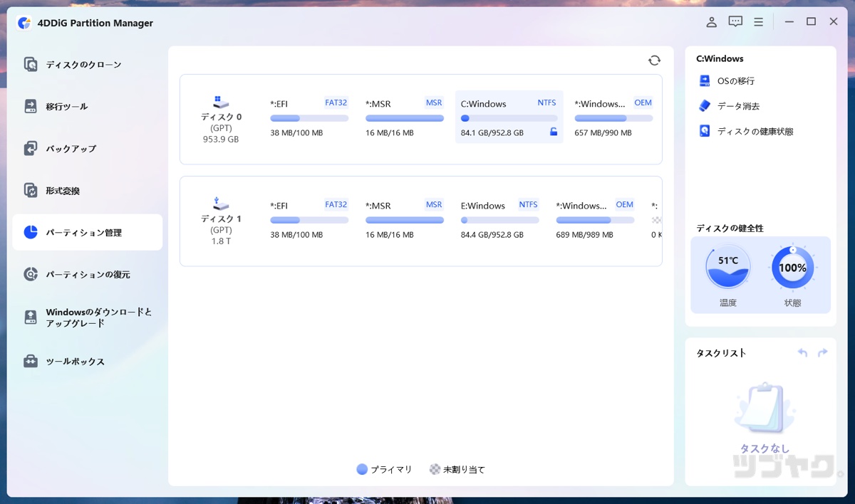
Task: Select the 657 MB/990 MB OEM partition
Action: pyautogui.click(x=613, y=117)
